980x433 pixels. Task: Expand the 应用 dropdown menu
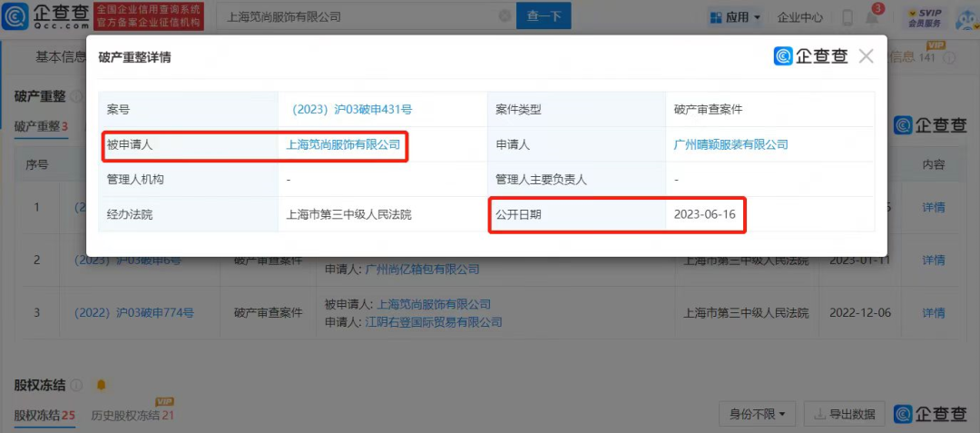click(x=735, y=17)
